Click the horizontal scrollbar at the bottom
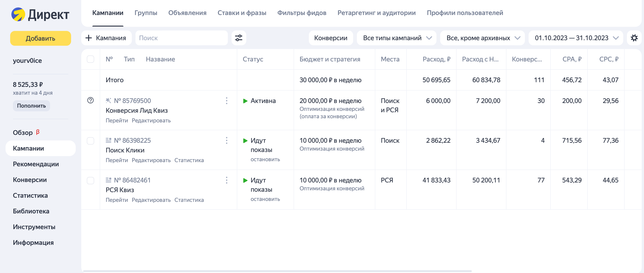 pyautogui.click(x=277, y=271)
